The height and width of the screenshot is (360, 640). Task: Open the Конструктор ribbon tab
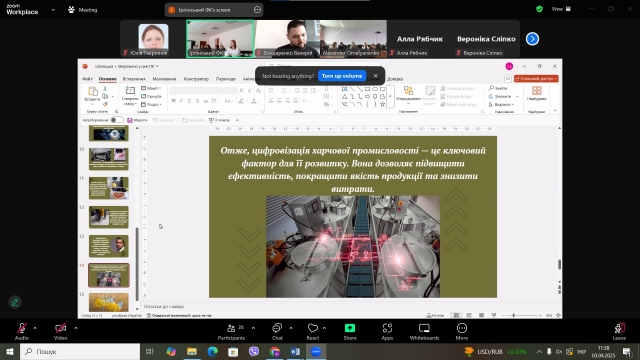click(196, 79)
